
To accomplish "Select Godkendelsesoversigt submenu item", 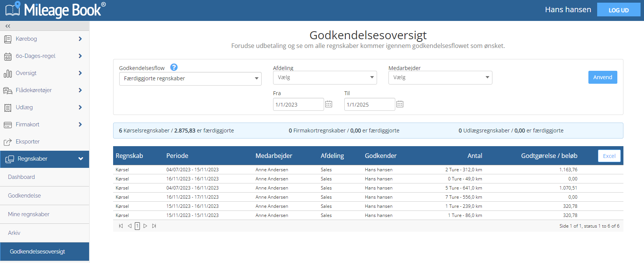I will coord(45,252).
